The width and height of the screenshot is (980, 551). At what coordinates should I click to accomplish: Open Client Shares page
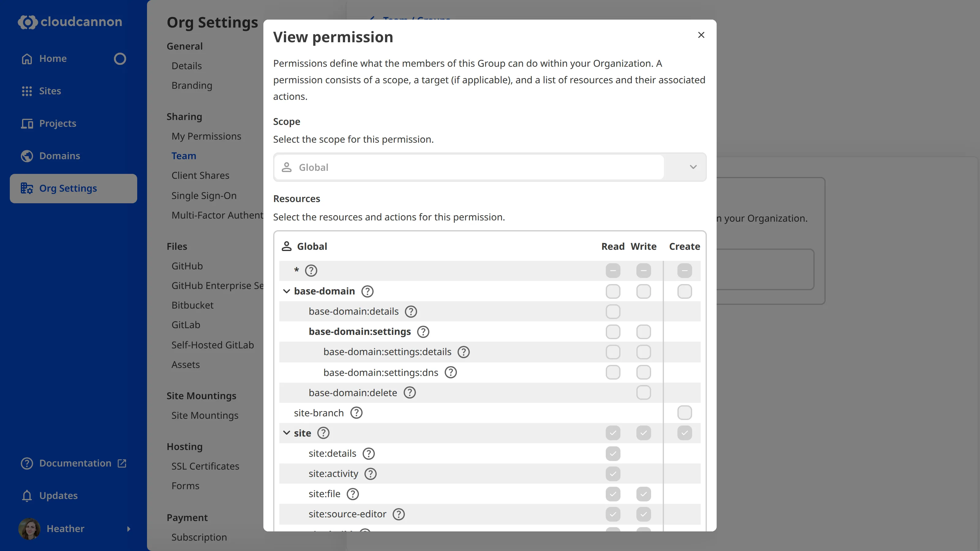pos(200,175)
